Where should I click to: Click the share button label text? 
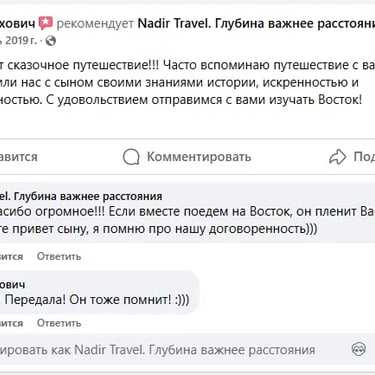coord(364,157)
